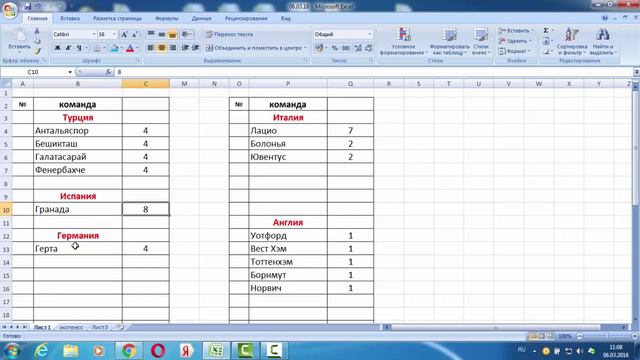The height and width of the screenshot is (360, 640).
Task: Open Условное форматирование dropdown
Action: point(404,41)
